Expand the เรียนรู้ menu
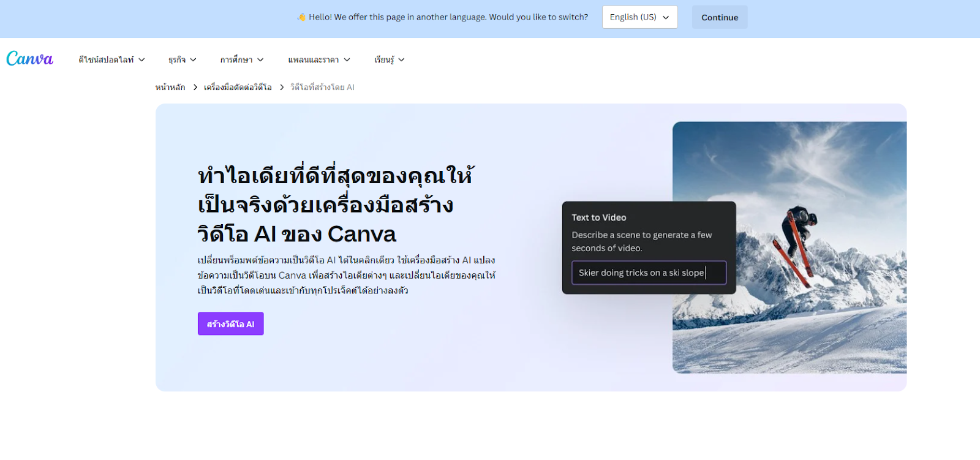Screen dimensions: 980x460 [390, 59]
